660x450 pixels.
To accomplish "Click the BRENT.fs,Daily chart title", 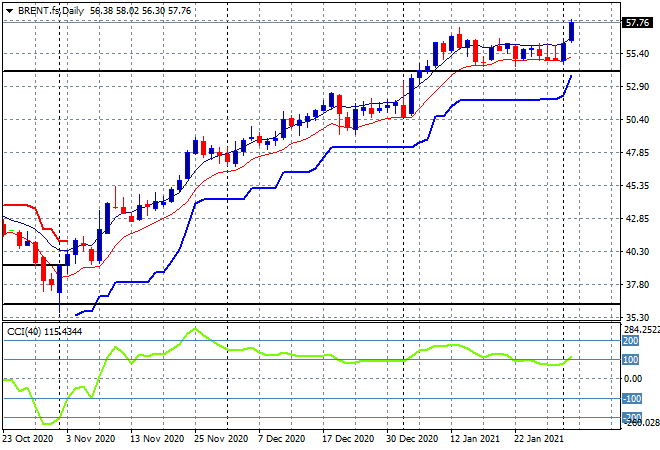I will coord(48,9).
